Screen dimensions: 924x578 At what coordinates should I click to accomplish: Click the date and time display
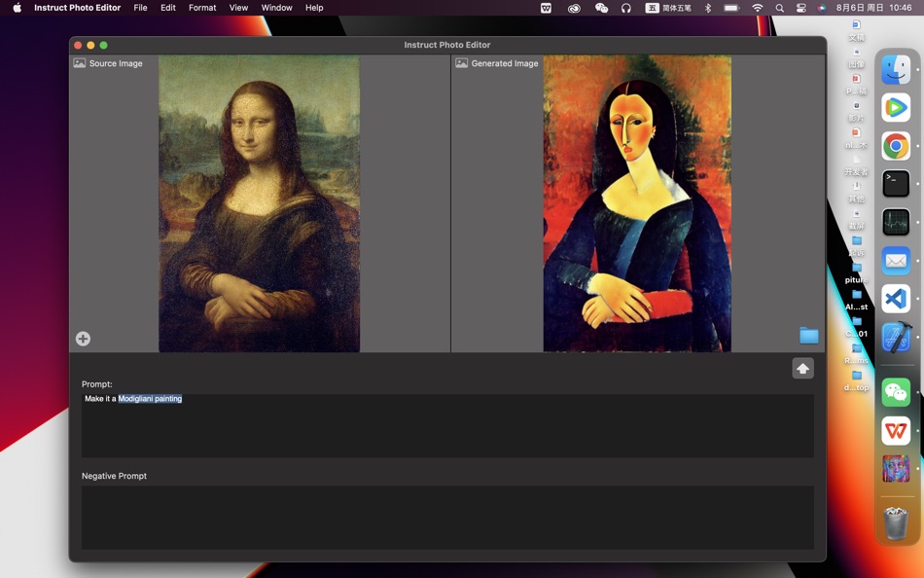tap(874, 8)
